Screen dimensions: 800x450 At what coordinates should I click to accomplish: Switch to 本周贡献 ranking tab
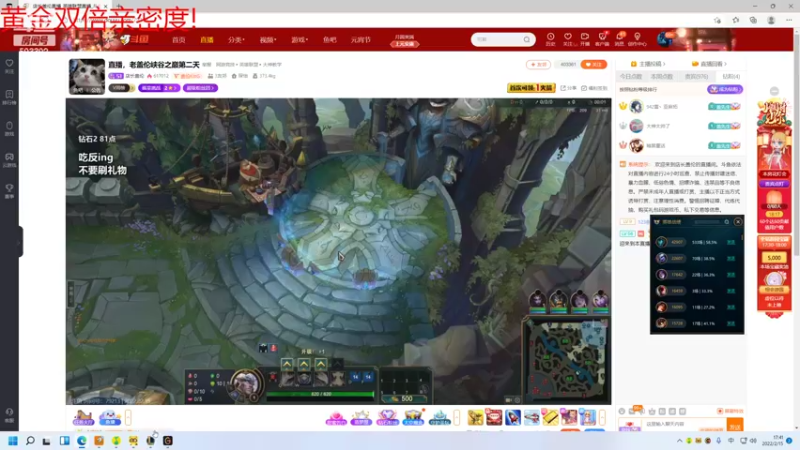coord(662,77)
